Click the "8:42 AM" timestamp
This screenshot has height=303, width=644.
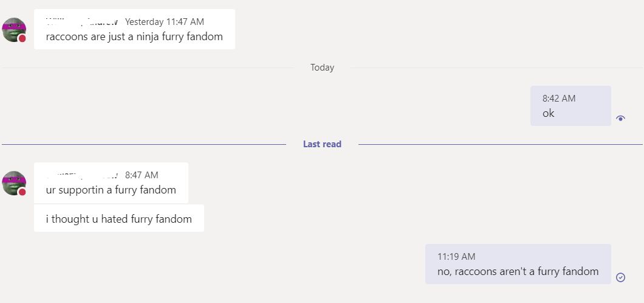coord(559,99)
